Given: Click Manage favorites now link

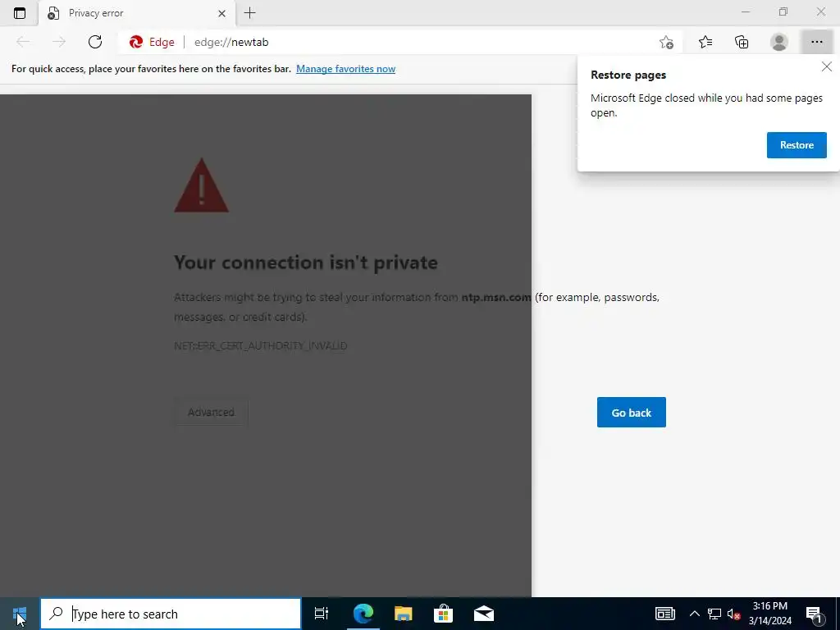Looking at the screenshot, I should (x=345, y=69).
